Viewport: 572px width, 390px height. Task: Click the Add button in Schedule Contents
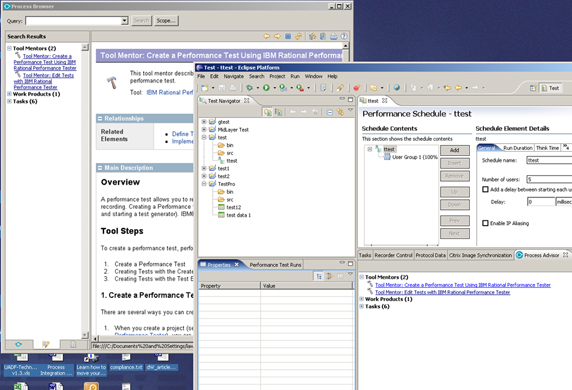coord(455,150)
